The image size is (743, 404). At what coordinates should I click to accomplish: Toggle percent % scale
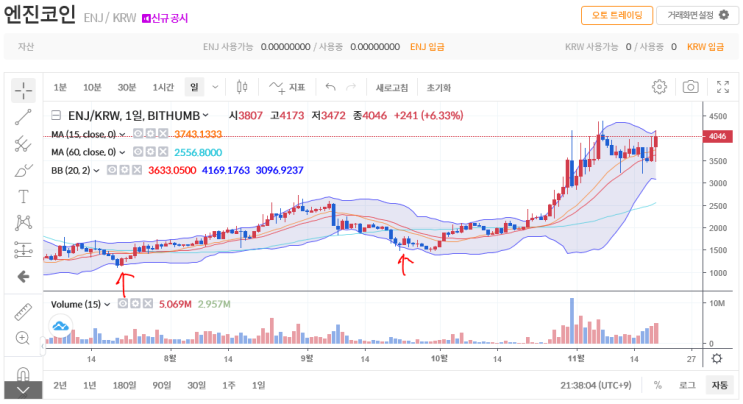point(658,386)
